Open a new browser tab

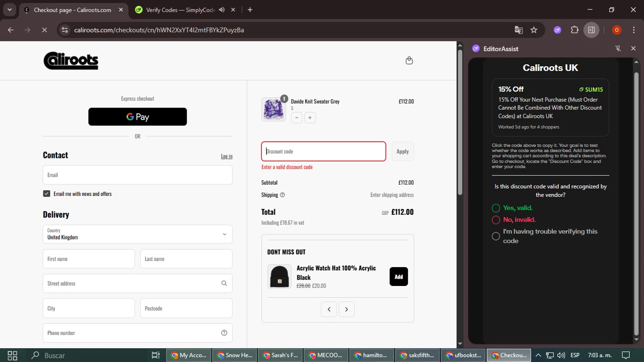click(250, 10)
